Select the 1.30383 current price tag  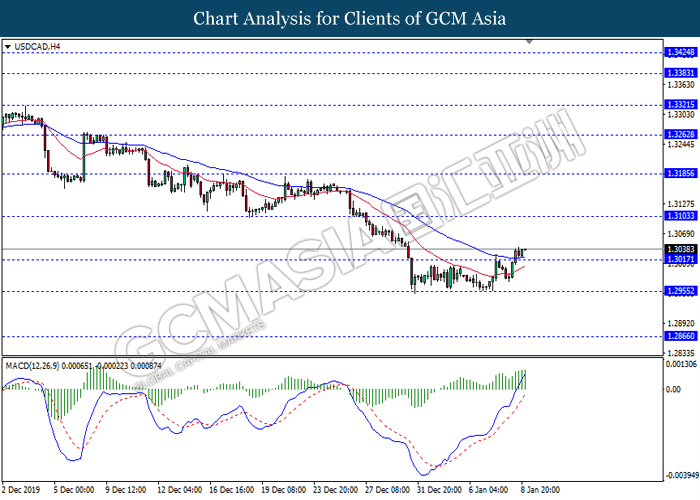(680, 249)
